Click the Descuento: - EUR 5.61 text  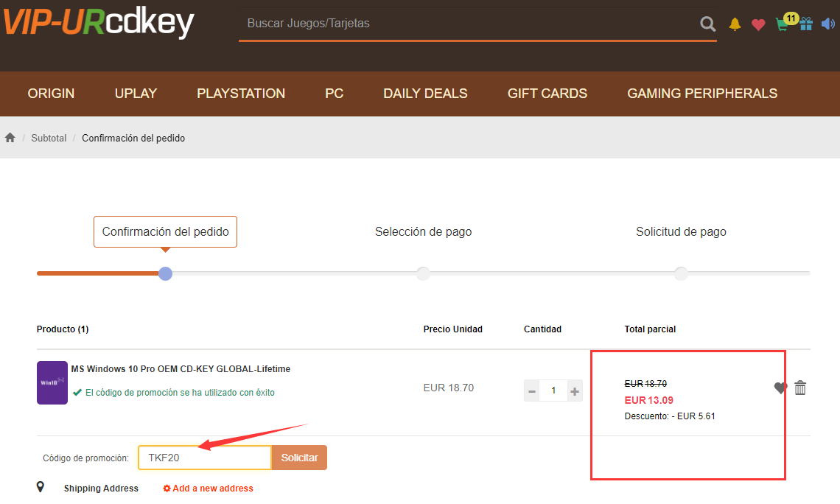click(670, 416)
